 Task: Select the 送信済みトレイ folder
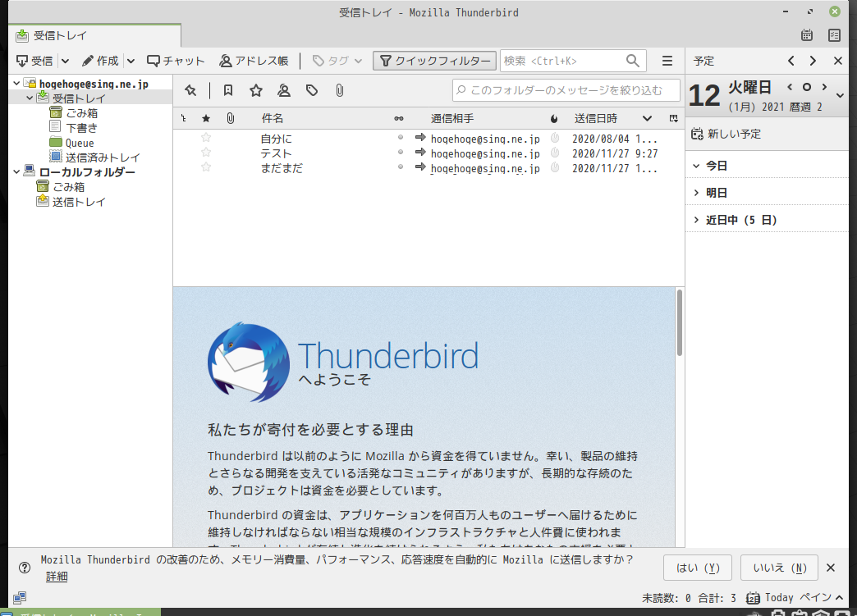[95, 157]
